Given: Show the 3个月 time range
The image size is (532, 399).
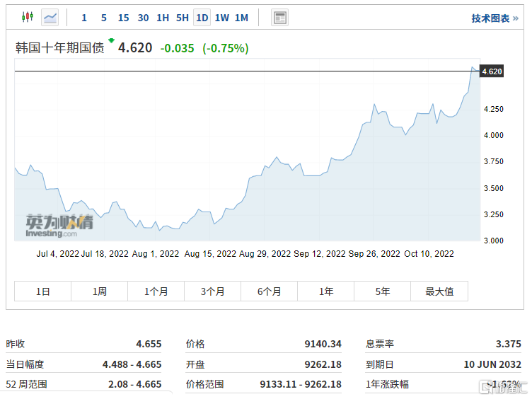Looking at the screenshot, I should tap(212, 291).
